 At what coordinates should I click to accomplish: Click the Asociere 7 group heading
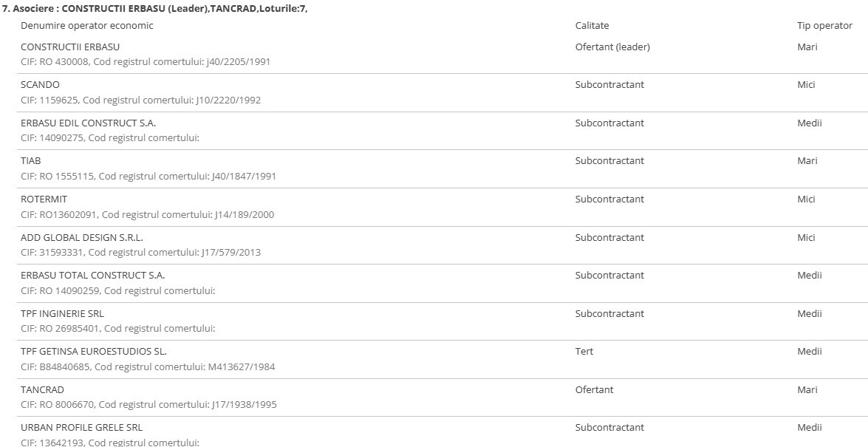point(155,9)
